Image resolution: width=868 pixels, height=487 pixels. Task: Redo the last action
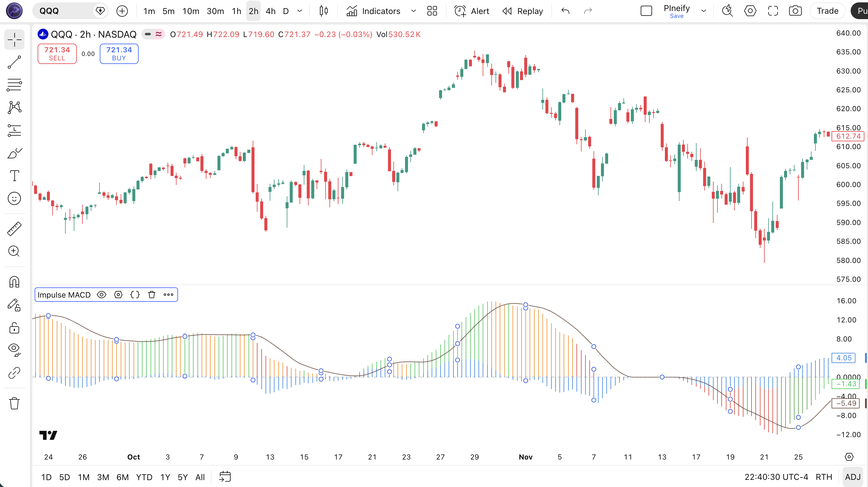click(x=588, y=11)
